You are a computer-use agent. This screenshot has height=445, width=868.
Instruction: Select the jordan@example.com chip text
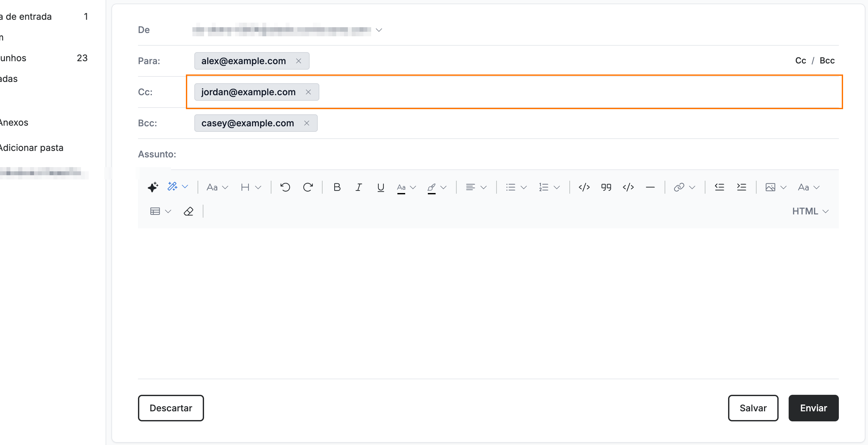pyautogui.click(x=248, y=92)
